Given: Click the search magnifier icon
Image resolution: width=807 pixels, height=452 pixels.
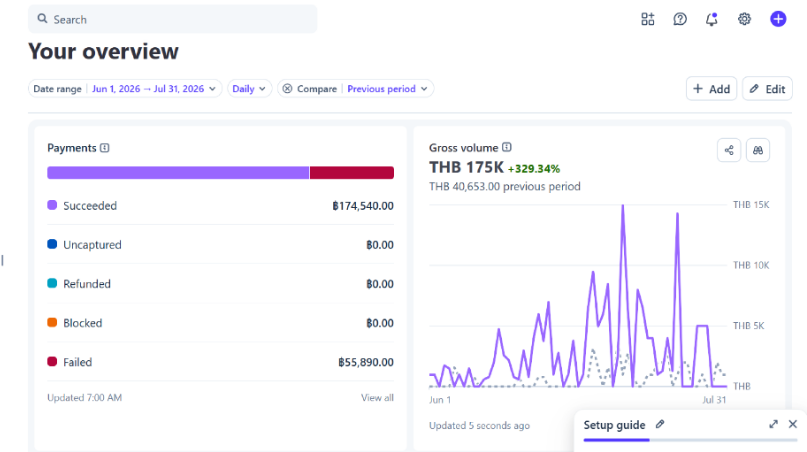Looking at the screenshot, I should point(42,19).
